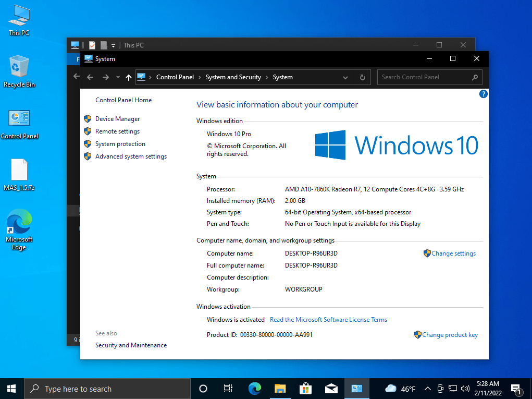Click Control Panel taskbar button
Viewport: 532px width, 399px height.
pos(356,389)
